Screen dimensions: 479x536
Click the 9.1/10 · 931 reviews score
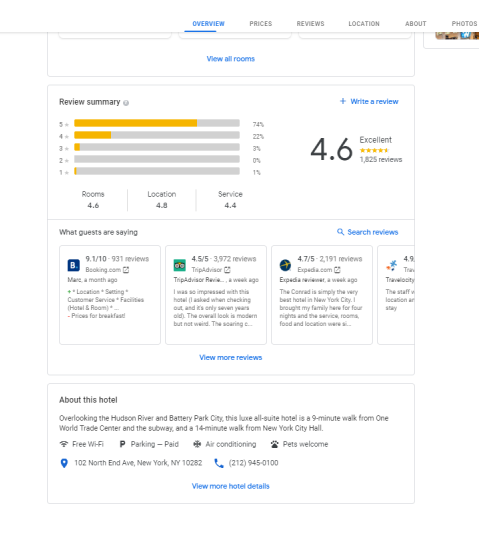pyautogui.click(x=117, y=259)
